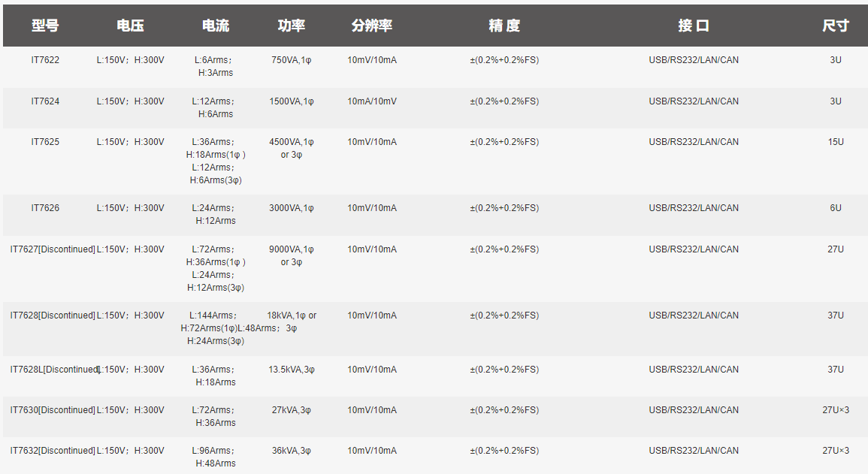Click the "尺寸" column header
Image resolution: width=868 pixels, height=474 pixels.
[x=836, y=26]
